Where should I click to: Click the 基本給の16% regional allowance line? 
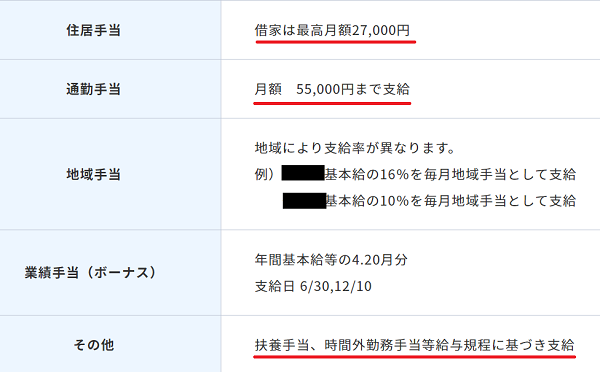click(x=415, y=174)
